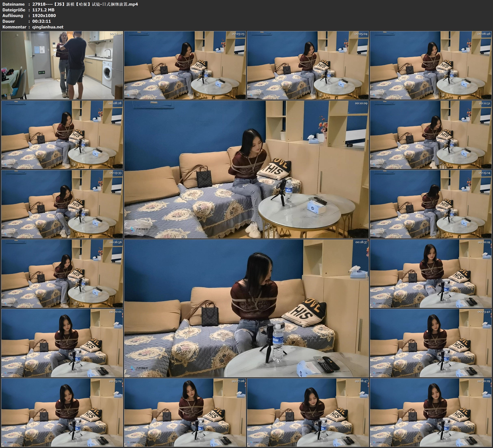
Task: Open the thumbnail at 00:08:28
Action: click(62, 135)
